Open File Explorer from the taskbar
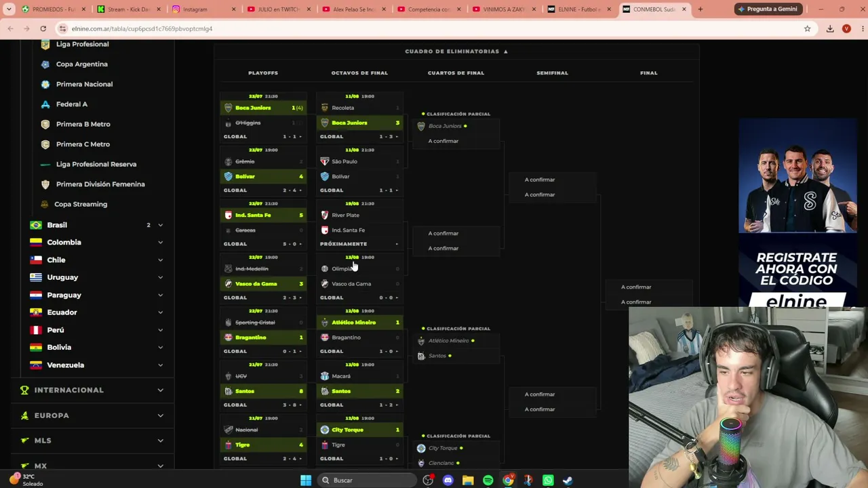 (x=468, y=480)
